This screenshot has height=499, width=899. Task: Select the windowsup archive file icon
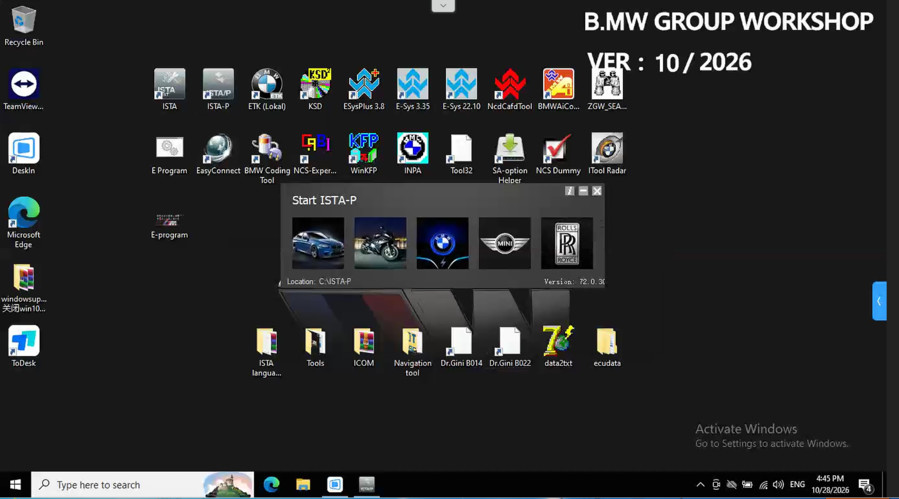tap(24, 278)
